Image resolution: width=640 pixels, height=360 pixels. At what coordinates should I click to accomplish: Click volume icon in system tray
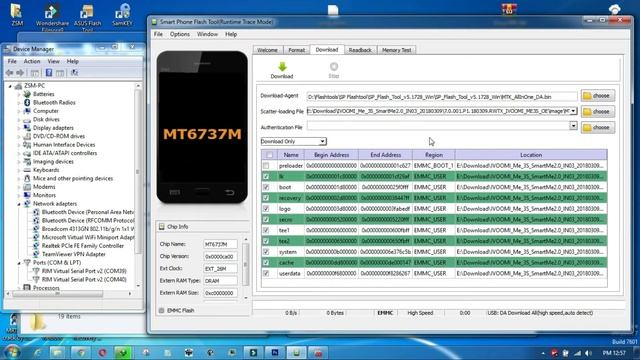coord(589,353)
